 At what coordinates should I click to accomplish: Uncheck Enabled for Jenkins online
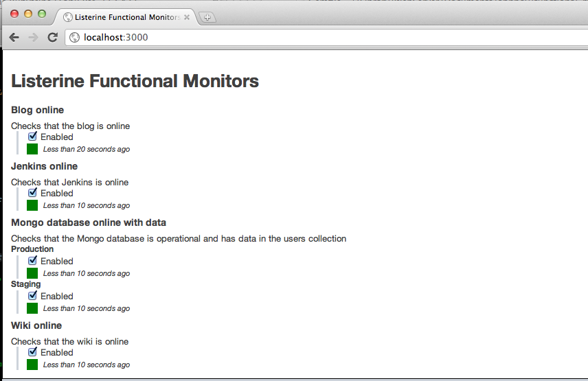tap(32, 192)
